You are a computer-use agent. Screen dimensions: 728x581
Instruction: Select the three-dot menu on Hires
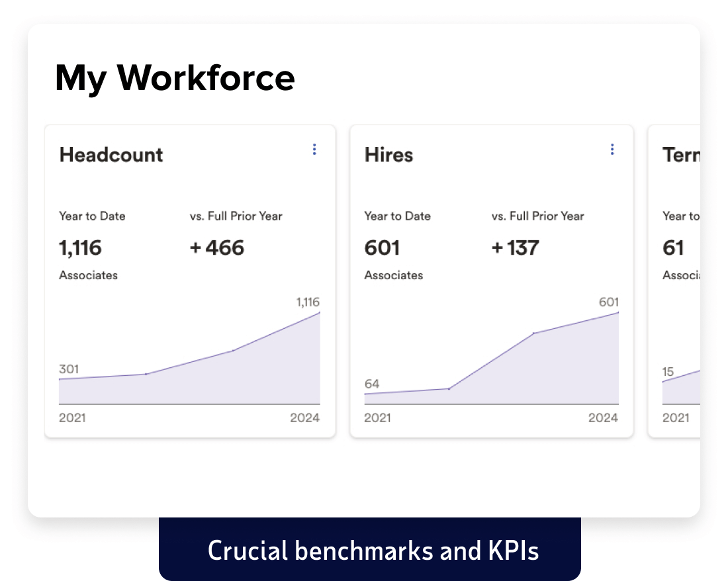(x=612, y=150)
